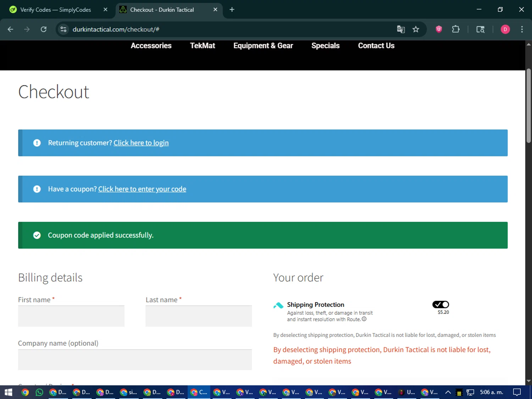The image size is (532, 399).
Task: Reload the checkout page
Action: tap(44, 29)
